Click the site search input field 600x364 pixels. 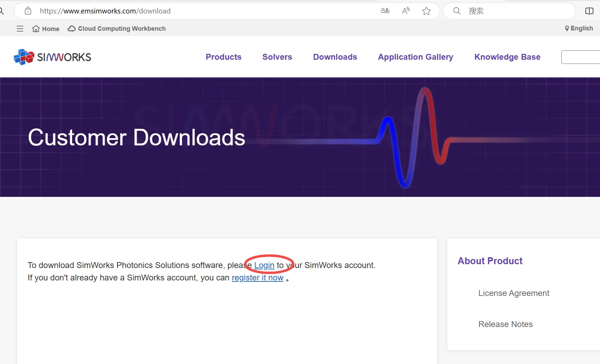[581, 57]
